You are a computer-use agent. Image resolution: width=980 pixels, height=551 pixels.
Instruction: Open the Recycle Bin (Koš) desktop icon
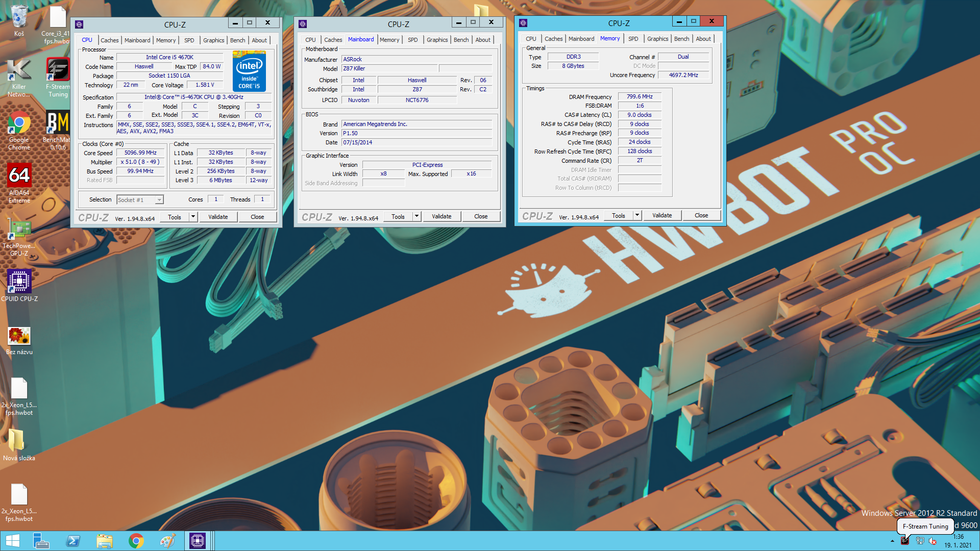click(19, 20)
